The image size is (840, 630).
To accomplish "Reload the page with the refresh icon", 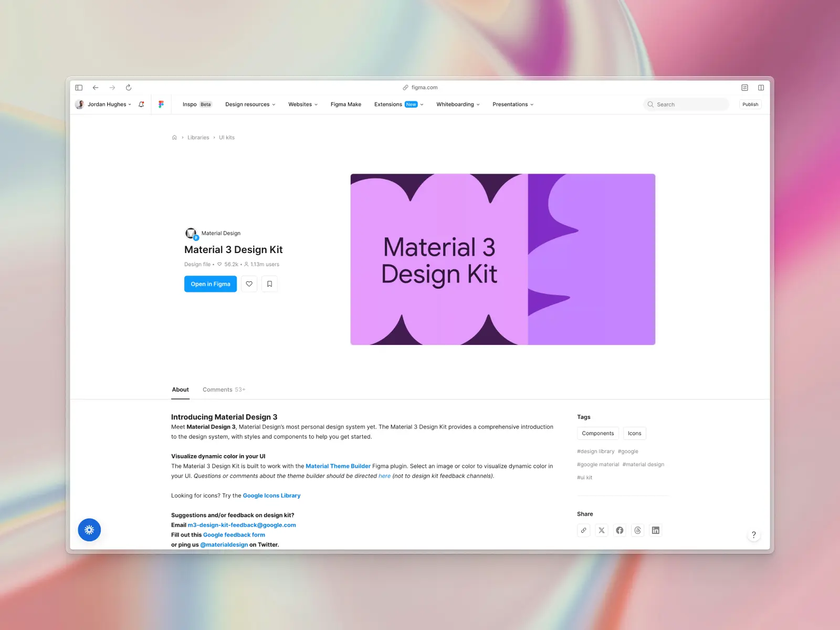I will (129, 88).
